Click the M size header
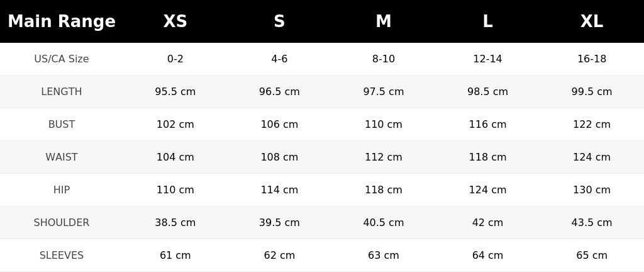The width and height of the screenshot is (644, 272). [x=383, y=21]
